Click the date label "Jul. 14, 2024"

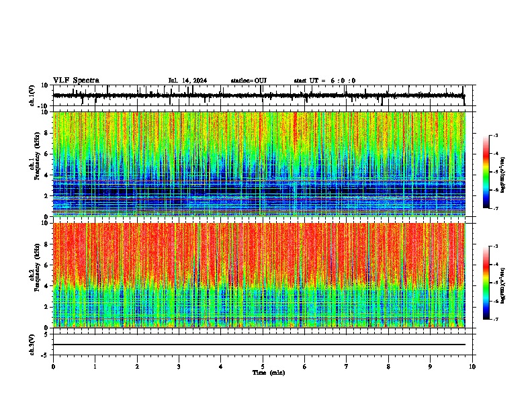[x=187, y=81]
